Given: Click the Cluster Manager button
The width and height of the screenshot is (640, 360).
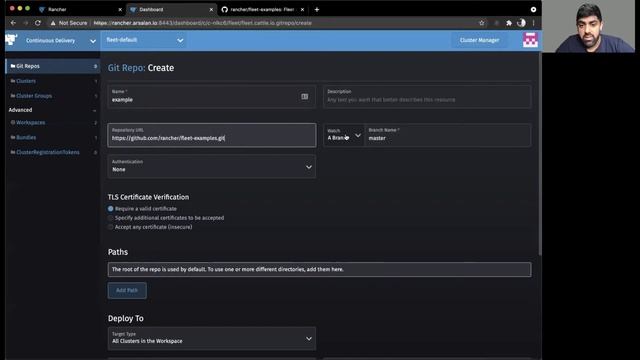Looking at the screenshot, I should click(479, 40).
